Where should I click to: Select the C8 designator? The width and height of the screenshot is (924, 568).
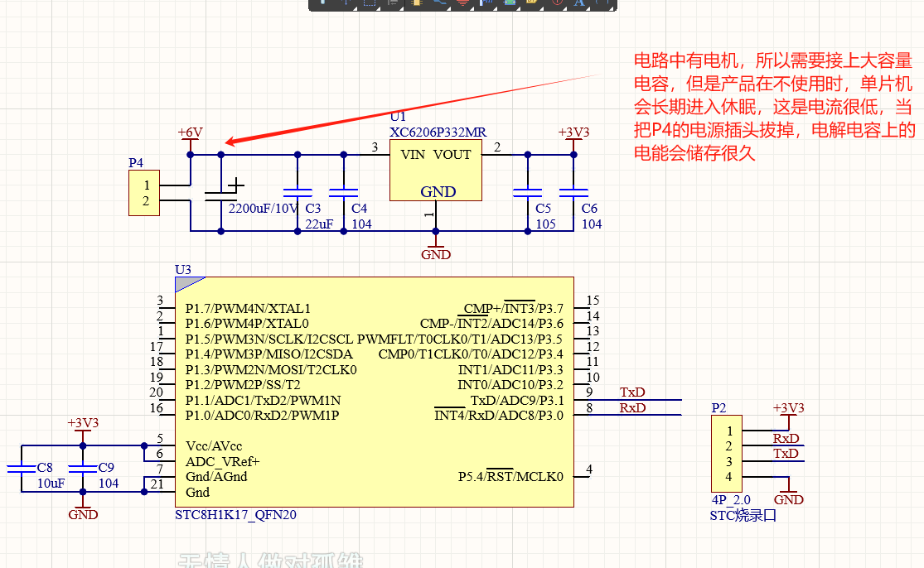coord(45,468)
